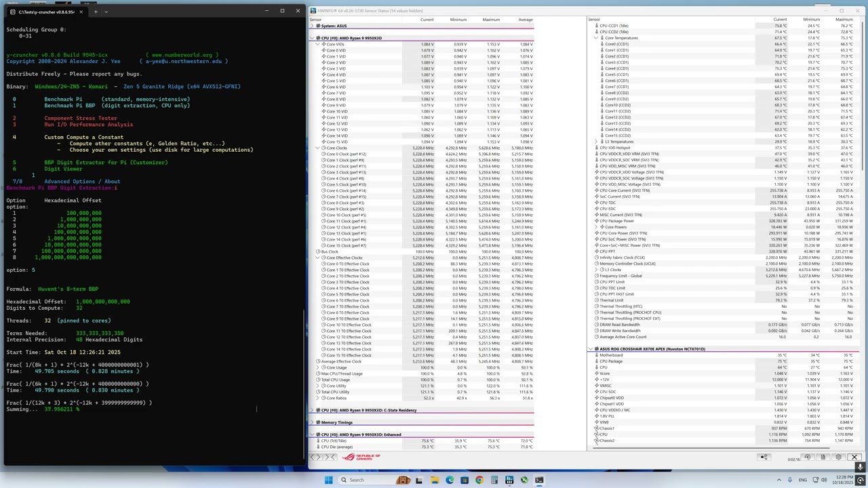Select the Thermal Throttling (HTC) row
The image size is (868, 488).
click(x=722, y=306)
